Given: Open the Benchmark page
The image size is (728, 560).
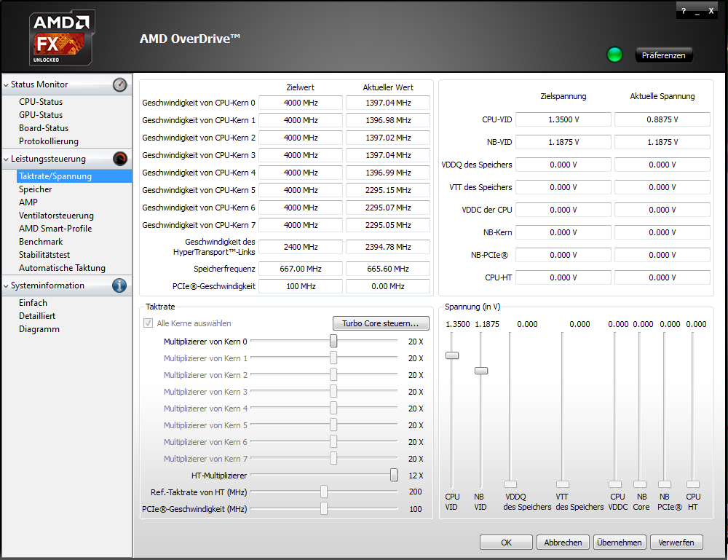Looking at the screenshot, I should pos(41,241).
